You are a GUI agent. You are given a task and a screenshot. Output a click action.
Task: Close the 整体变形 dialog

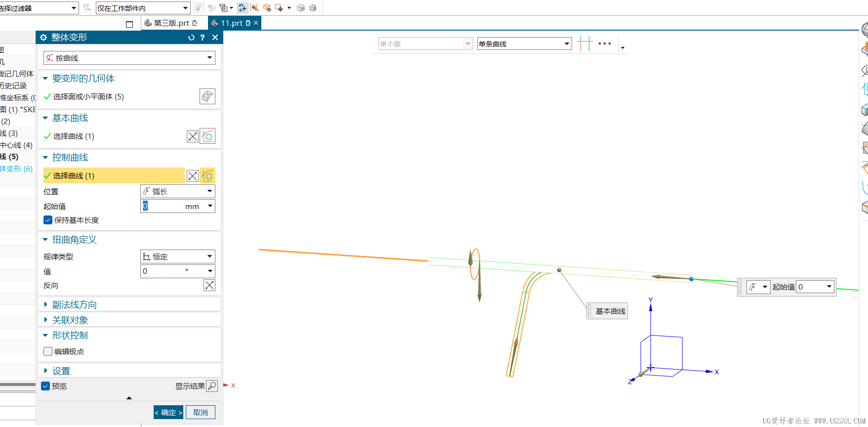click(x=215, y=38)
